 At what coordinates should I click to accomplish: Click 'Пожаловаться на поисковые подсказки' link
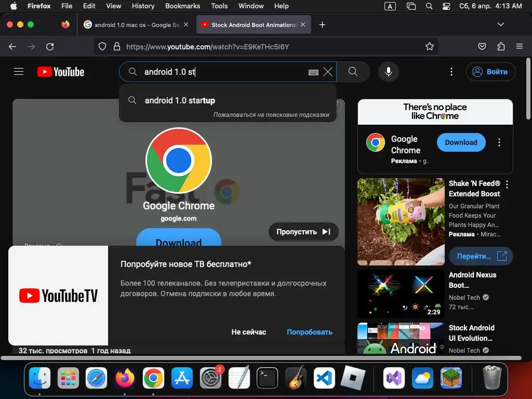click(271, 115)
